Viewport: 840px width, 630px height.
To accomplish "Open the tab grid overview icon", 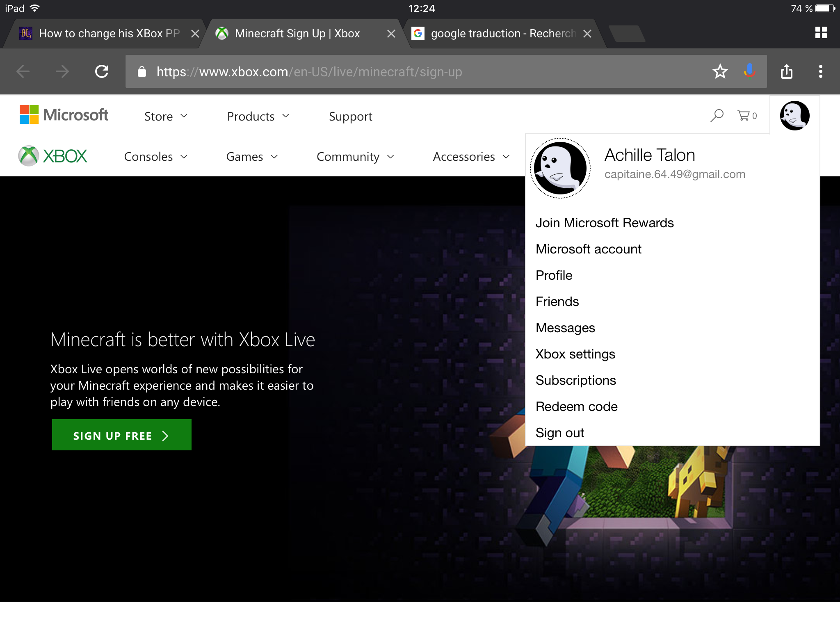I will pos(821,33).
